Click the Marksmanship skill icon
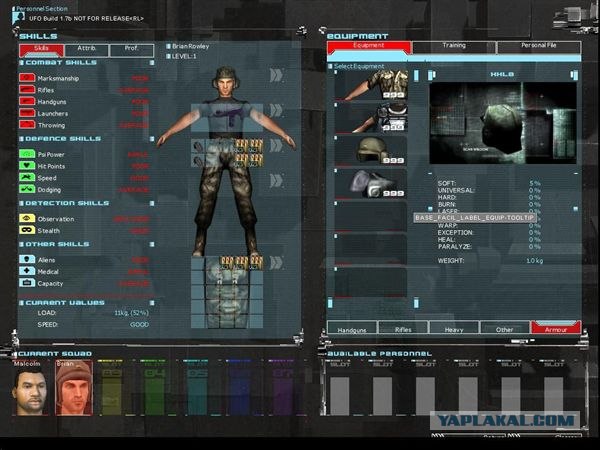Screen dimensions: 600x450 pos(26,78)
